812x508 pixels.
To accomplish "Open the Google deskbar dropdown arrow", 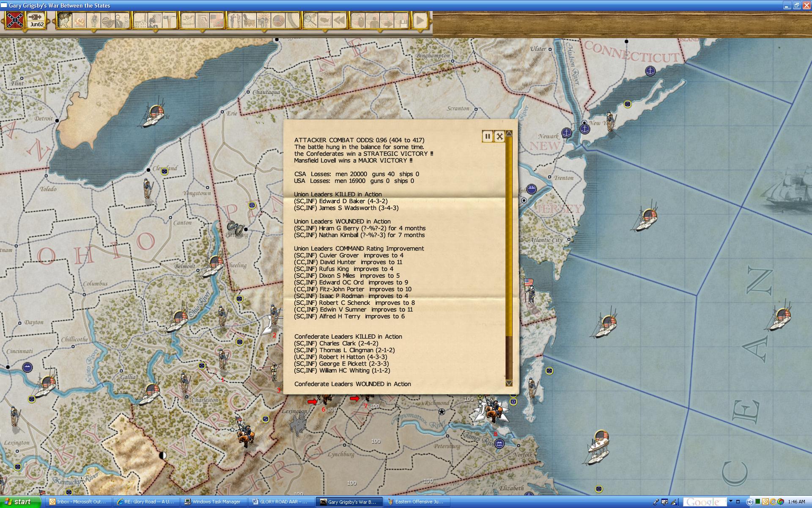I will pos(730,502).
